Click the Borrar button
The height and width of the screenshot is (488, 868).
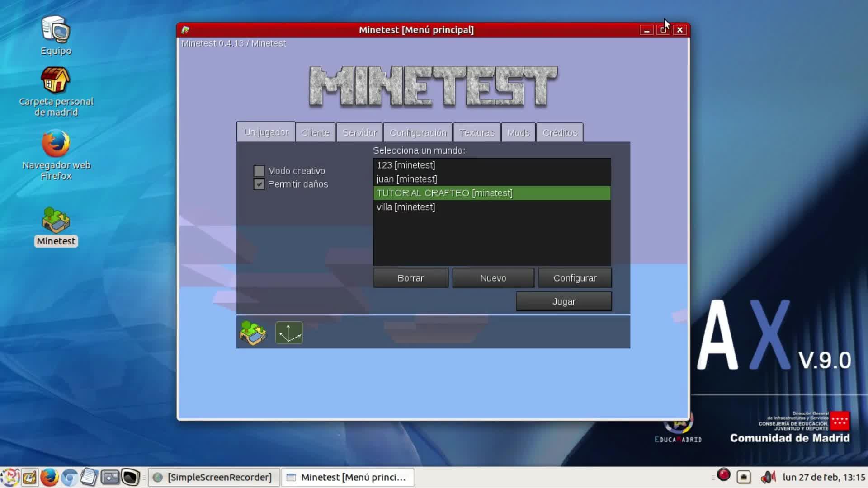[x=410, y=278]
